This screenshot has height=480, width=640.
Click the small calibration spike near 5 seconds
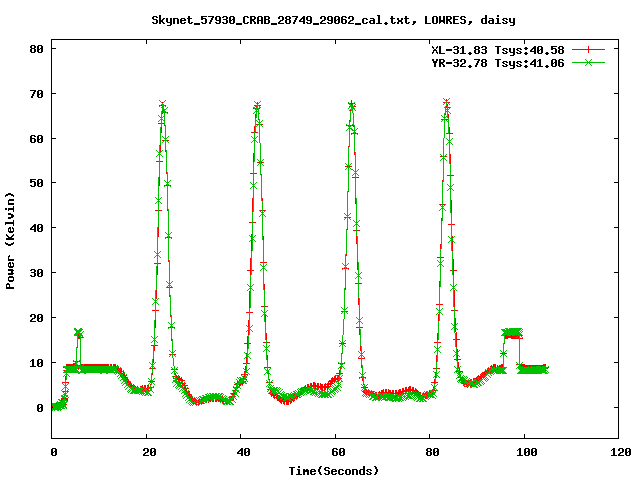(78, 333)
